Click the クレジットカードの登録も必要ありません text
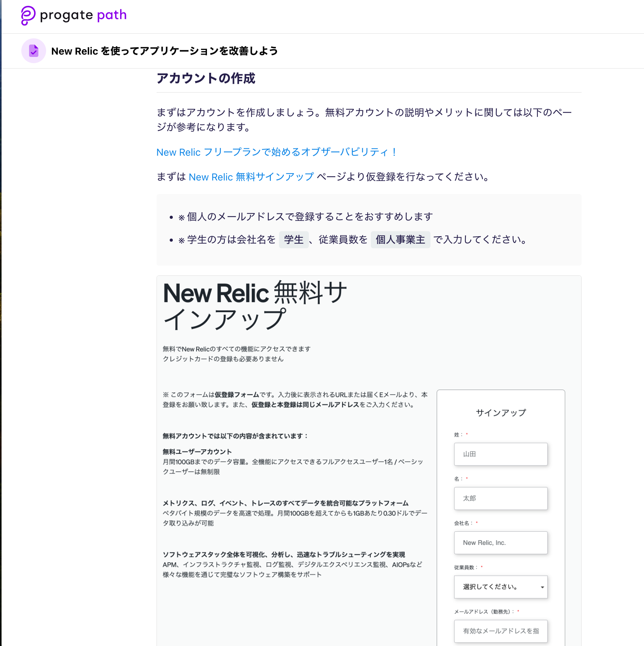The image size is (644, 646). tap(223, 359)
